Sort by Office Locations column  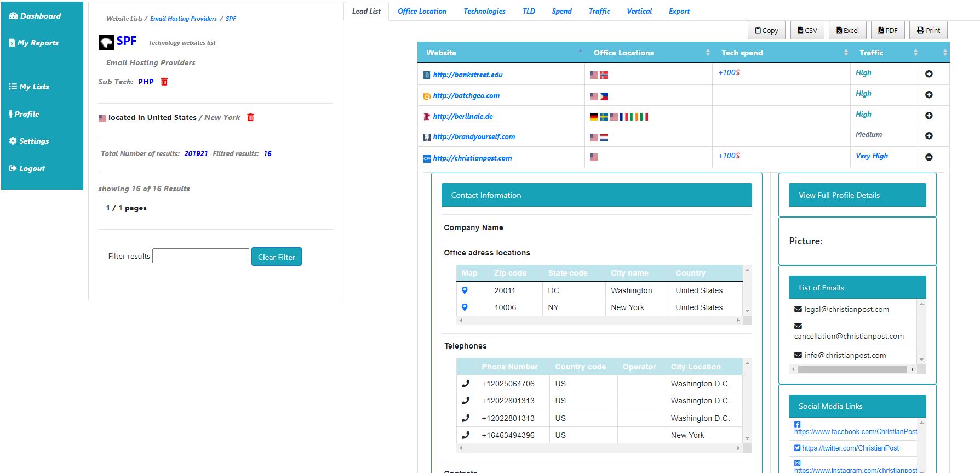point(649,53)
